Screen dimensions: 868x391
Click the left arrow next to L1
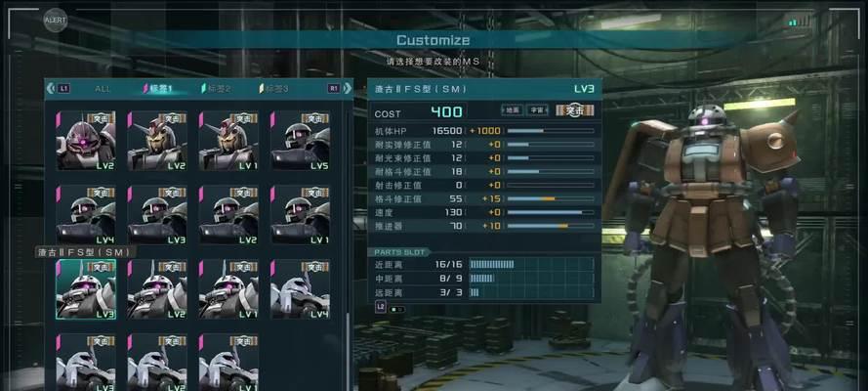pos(51,88)
